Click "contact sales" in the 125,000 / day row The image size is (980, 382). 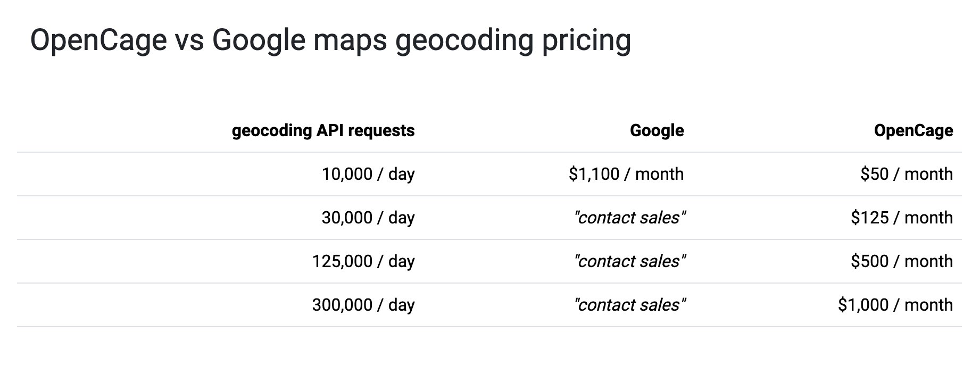point(629,261)
